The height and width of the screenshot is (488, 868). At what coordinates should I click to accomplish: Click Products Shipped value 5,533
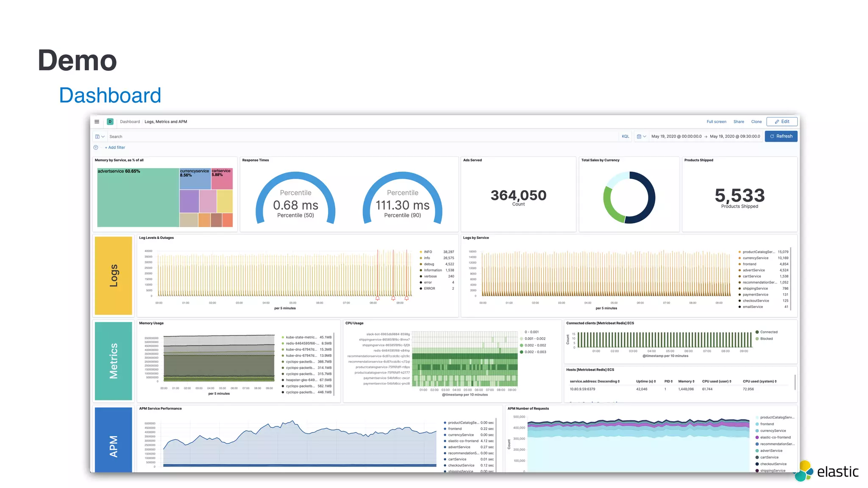point(740,195)
